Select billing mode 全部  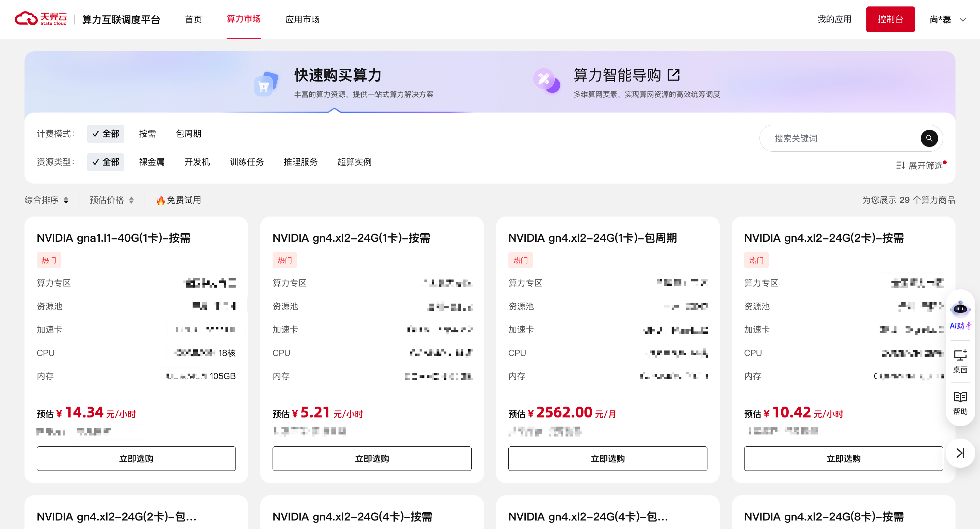click(105, 134)
